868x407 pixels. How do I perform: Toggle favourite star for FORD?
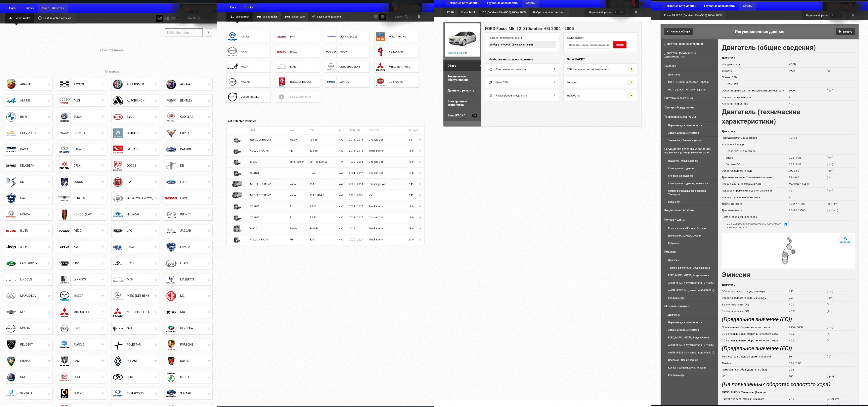click(x=209, y=182)
